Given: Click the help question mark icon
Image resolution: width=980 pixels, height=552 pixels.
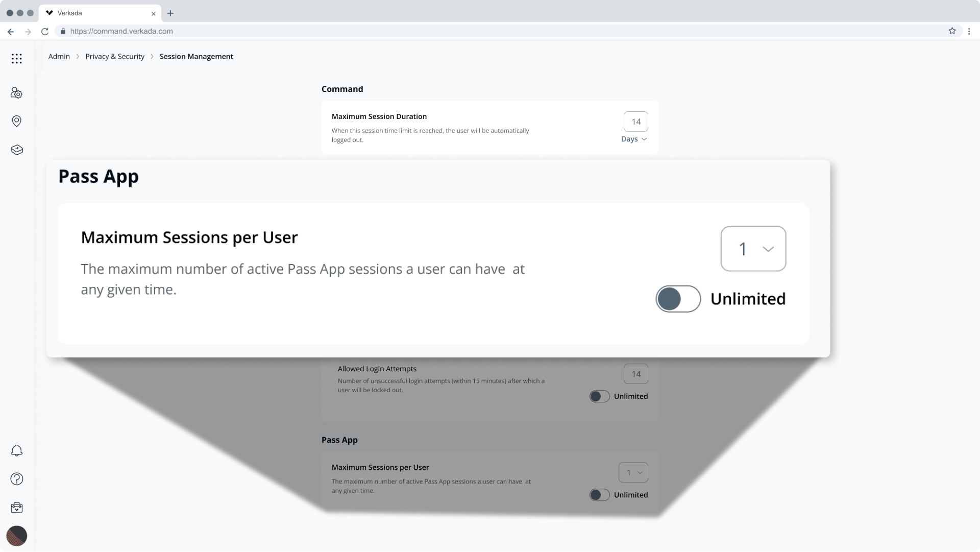Looking at the screenshot, I should (x=17, y=478).
